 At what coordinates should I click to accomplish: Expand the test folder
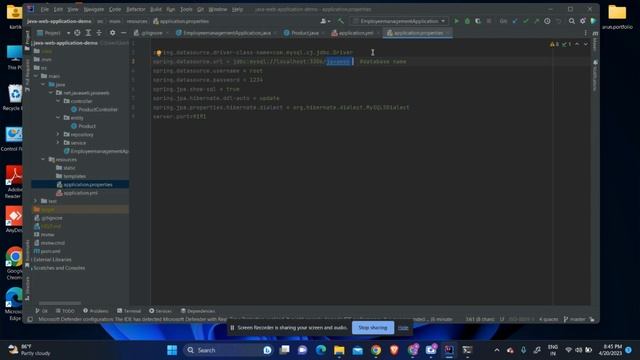pyautogui.click(x=36, y=201)
